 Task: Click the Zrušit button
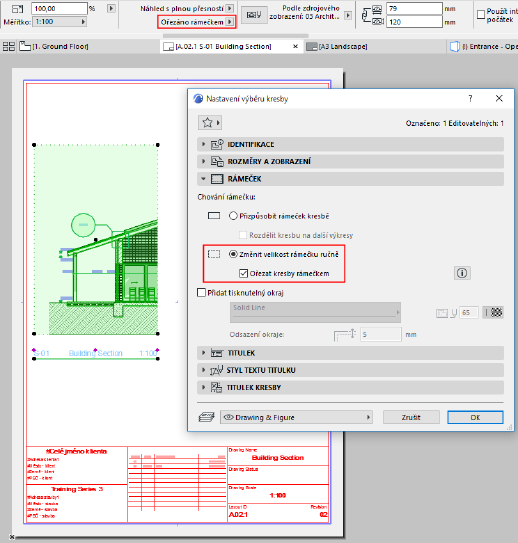tap(411, 417)
